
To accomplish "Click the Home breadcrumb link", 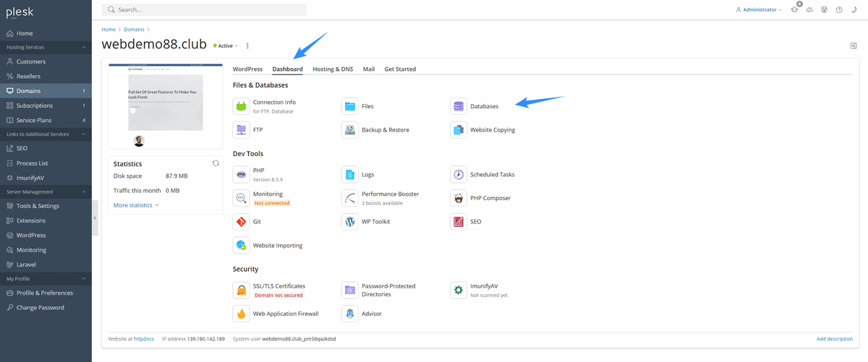I will click(109, 30).
